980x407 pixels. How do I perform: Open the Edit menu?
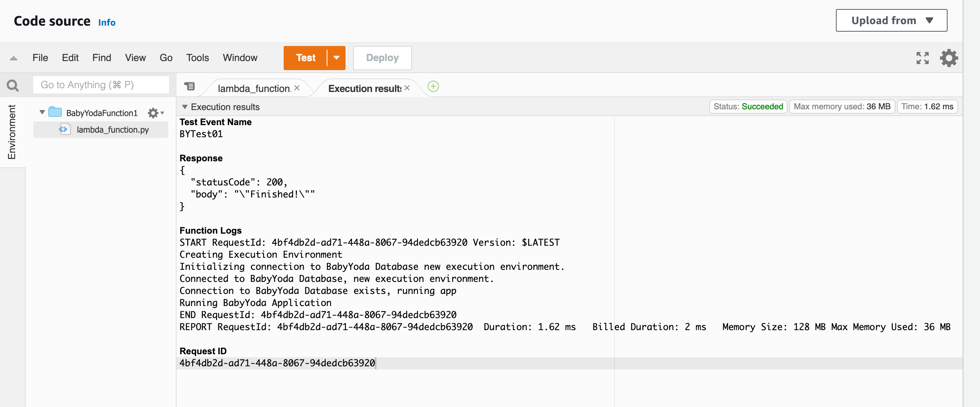(70, 58)
